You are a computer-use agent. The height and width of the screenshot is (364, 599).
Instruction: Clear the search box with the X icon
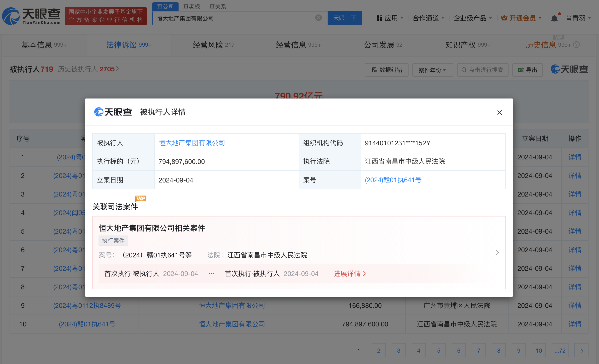[318, 18]
